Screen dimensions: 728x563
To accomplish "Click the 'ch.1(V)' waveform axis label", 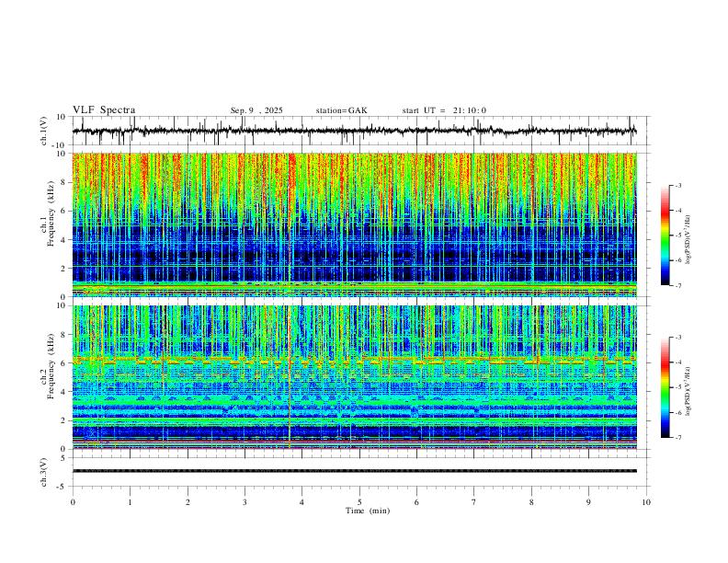I will pyautogui.click(x=44, y=131).
